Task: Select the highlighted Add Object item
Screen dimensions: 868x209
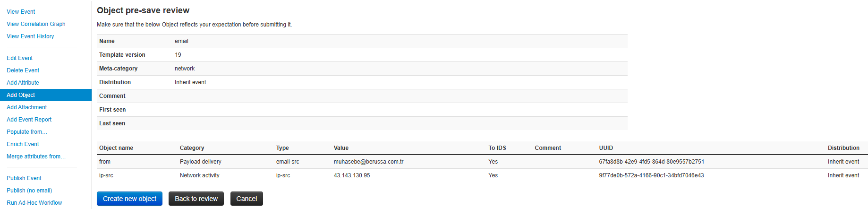Action: pyautogui.click(x=46, y=95)
